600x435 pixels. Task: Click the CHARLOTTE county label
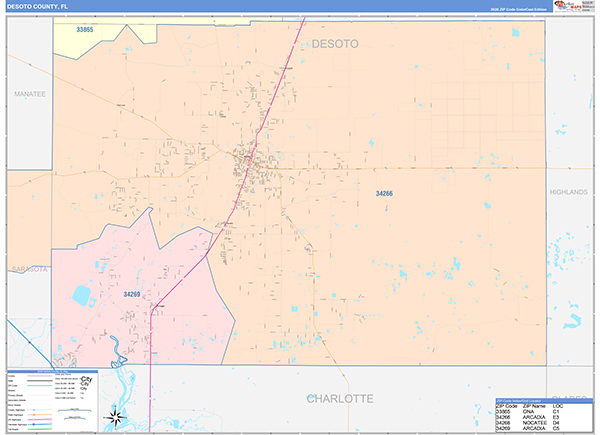[x=340, y=399]
